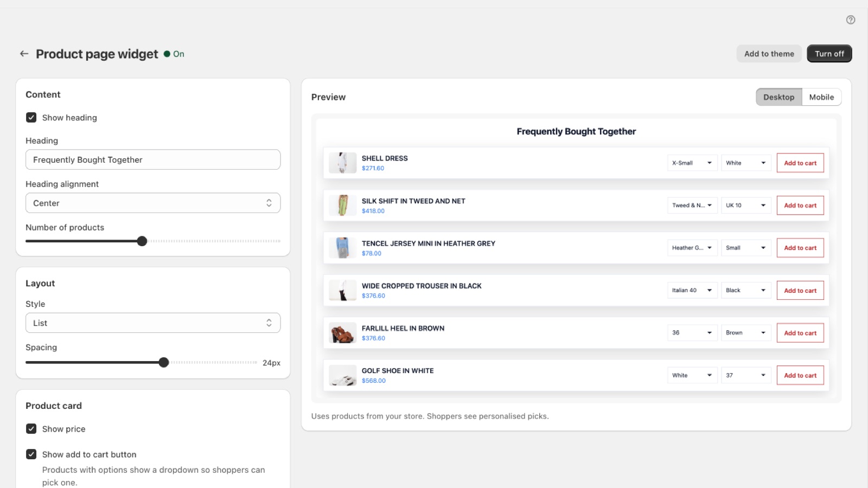Open the Heading alignment Center dropdown

(153, 203)
